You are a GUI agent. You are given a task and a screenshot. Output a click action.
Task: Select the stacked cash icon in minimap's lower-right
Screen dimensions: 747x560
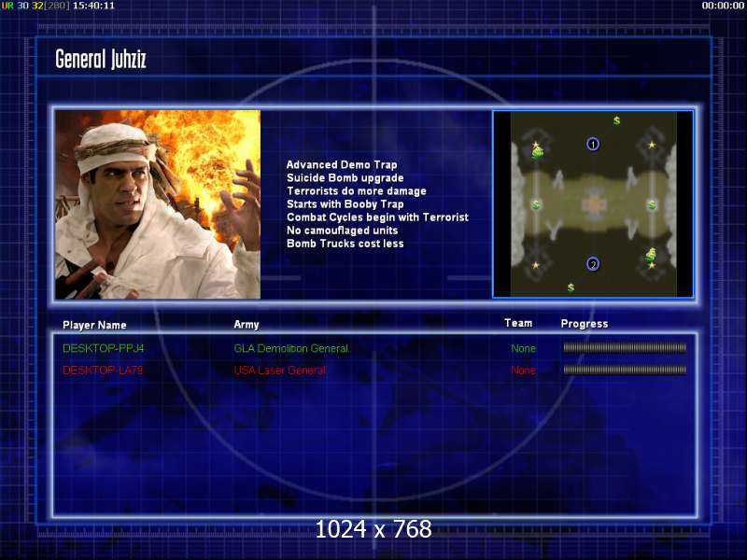[x=651, y=254]
